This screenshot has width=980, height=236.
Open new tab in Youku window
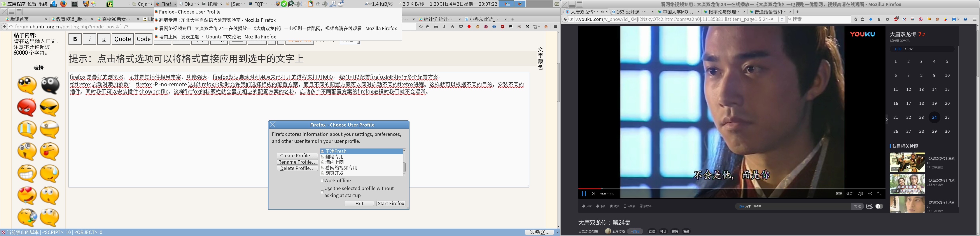[x=798, y=12]
